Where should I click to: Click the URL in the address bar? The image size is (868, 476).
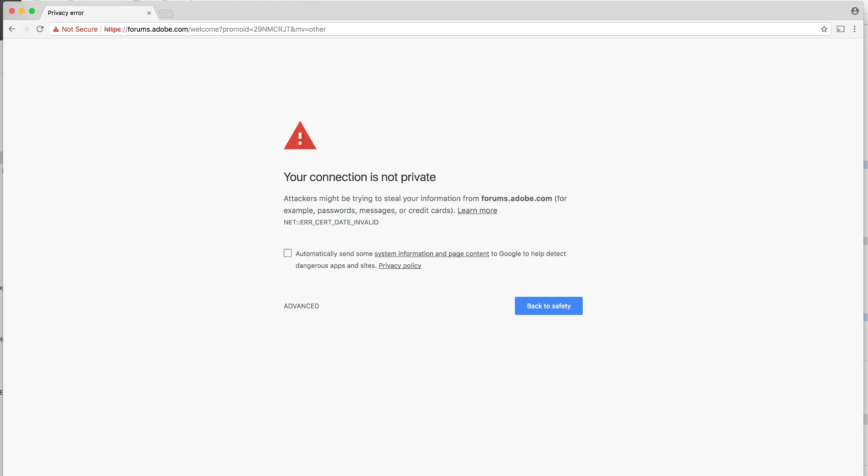tap(215, 29)
